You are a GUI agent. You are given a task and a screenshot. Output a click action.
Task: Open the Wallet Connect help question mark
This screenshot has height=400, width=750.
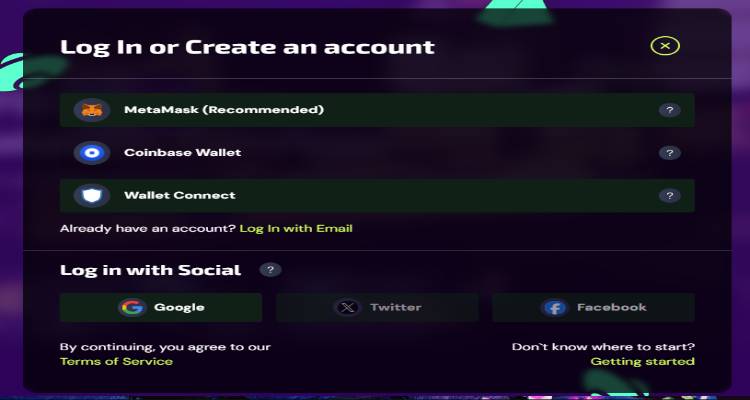(x=670, y=196)
